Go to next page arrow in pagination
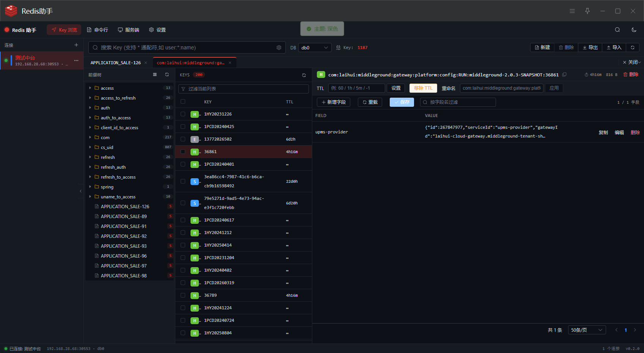Screen dimensions: 644x353 (635, 330)
